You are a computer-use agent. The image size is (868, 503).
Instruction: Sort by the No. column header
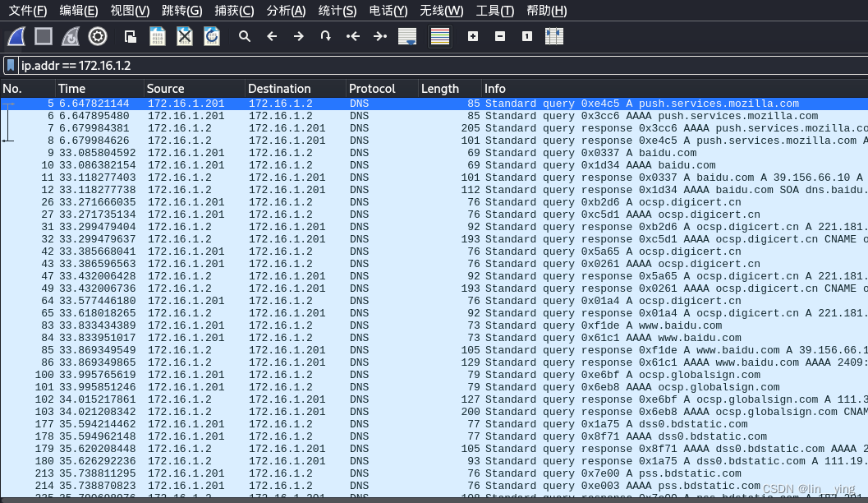(28, 89)
